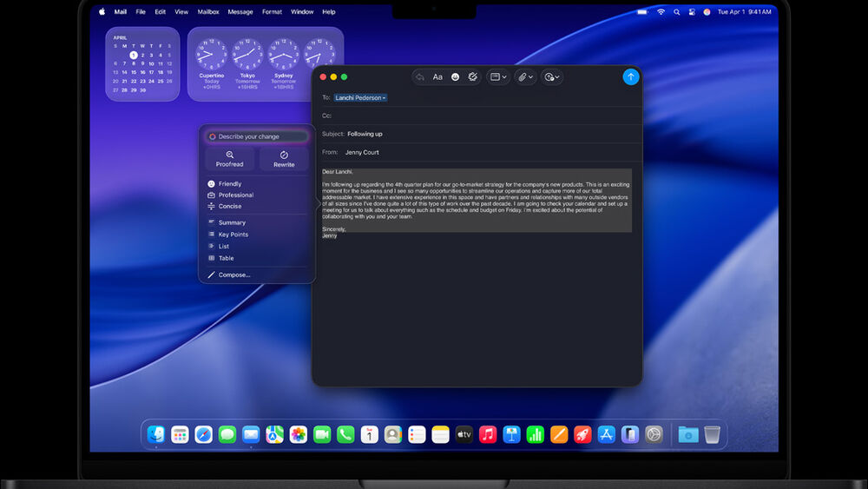The height and width of the screenshot is (489, 868).
Task: Open Safari from the dock
Action: (203, 434)
